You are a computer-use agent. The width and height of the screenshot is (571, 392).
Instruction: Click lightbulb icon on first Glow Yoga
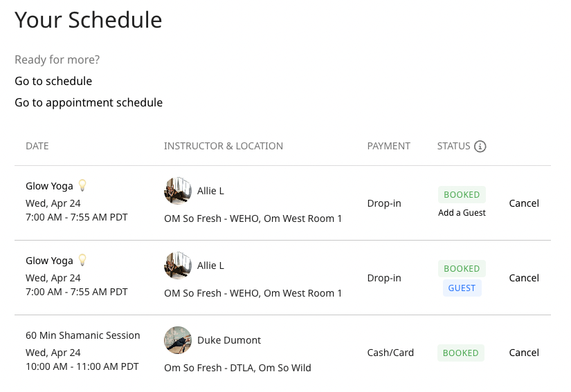click(x=82, y=185)
